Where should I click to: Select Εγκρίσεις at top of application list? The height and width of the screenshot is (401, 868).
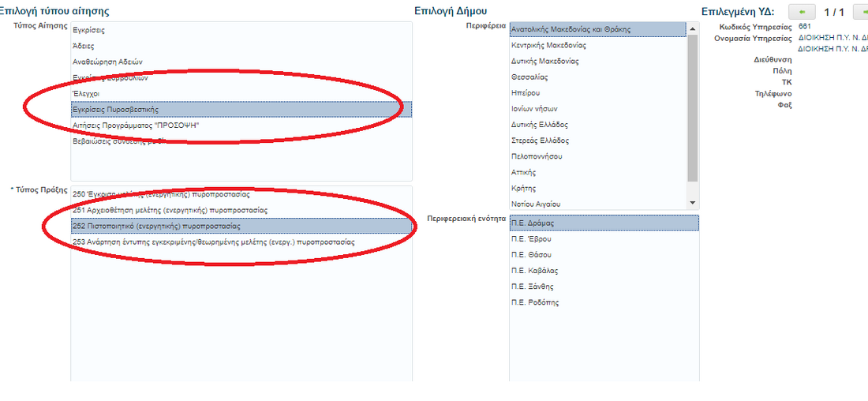[x=88, y=30]
